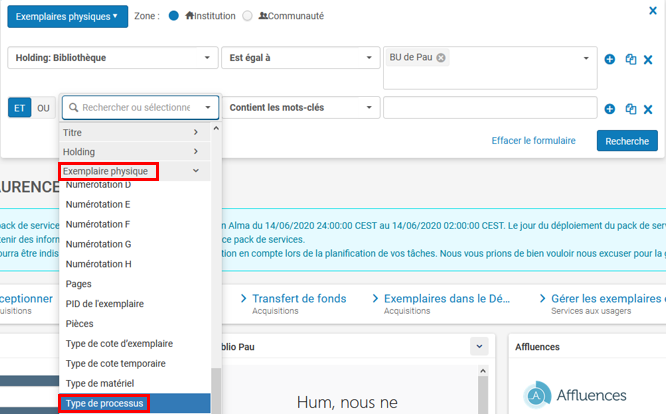This screenshot has width=666, height=414.
Task: Choose Type de processus from list
Action: [x=104, y=404]
